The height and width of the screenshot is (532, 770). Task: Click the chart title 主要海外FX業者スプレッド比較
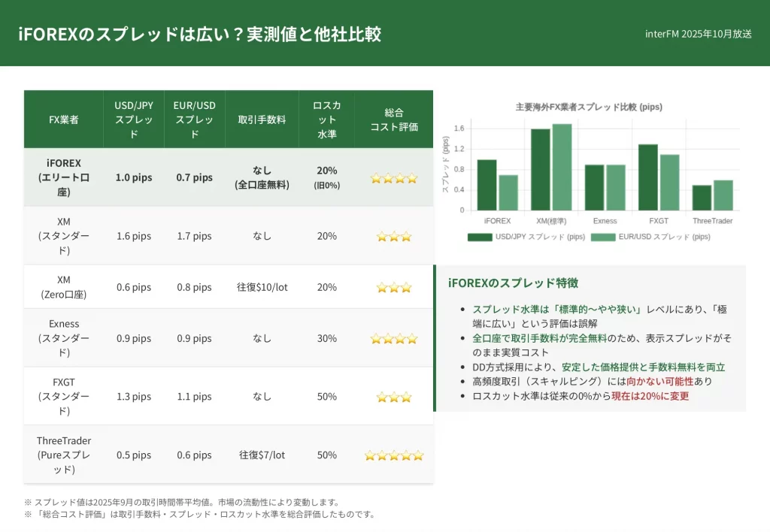(x=589, y=107)
